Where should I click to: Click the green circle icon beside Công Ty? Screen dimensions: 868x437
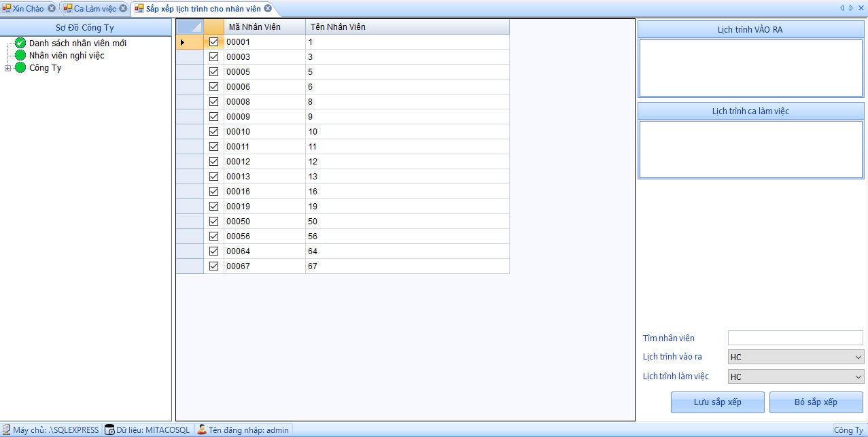pos(20,68)
